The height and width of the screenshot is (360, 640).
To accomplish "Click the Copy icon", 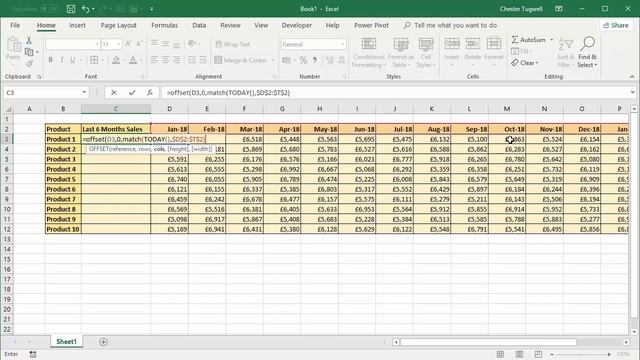I will point(29,52).
